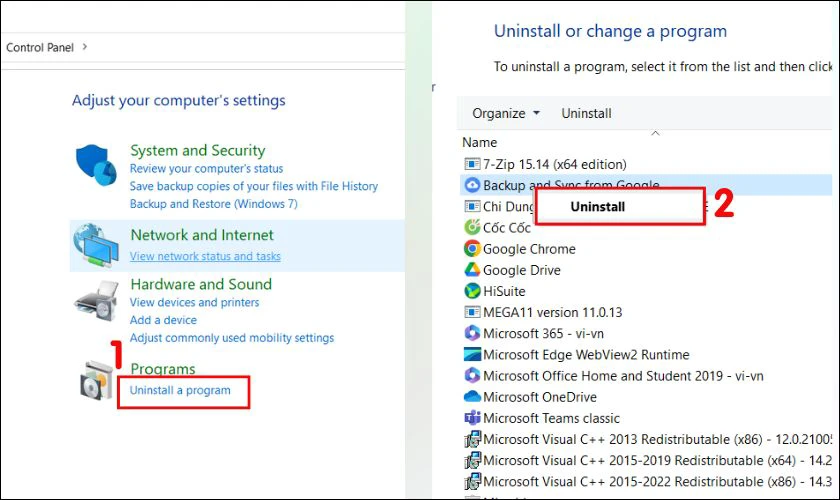This screenshot has width=840, height=500.
Task: Click the Name column sort arrow
Action: pos(655,133)
